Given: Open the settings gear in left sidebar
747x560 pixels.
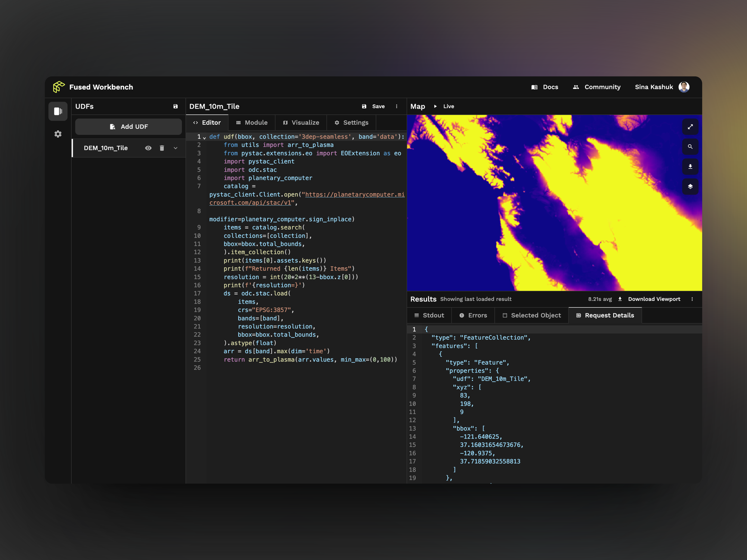Looking at the screenshot, I should [58, 134].
